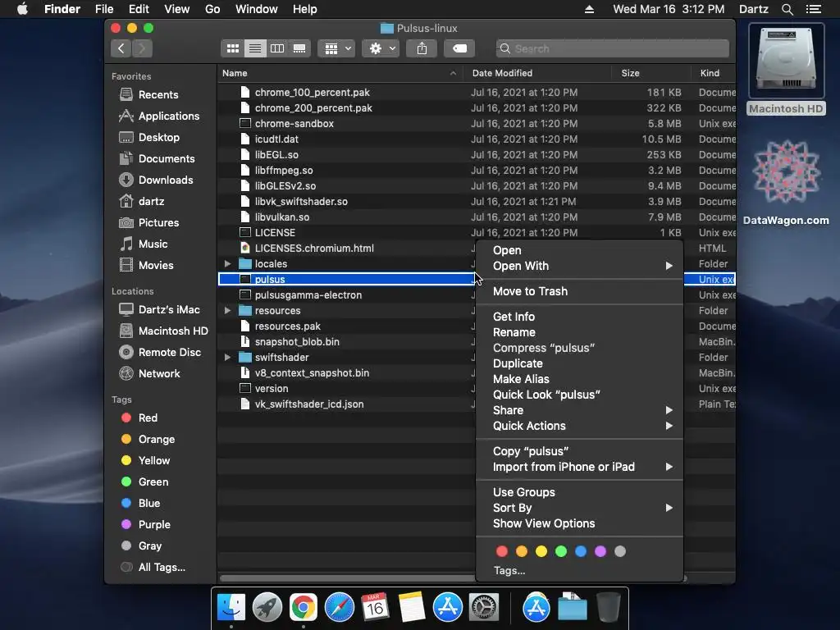840x630 pixels.
Task: Sort by the Size column header
Action: [x=651, y=73]
